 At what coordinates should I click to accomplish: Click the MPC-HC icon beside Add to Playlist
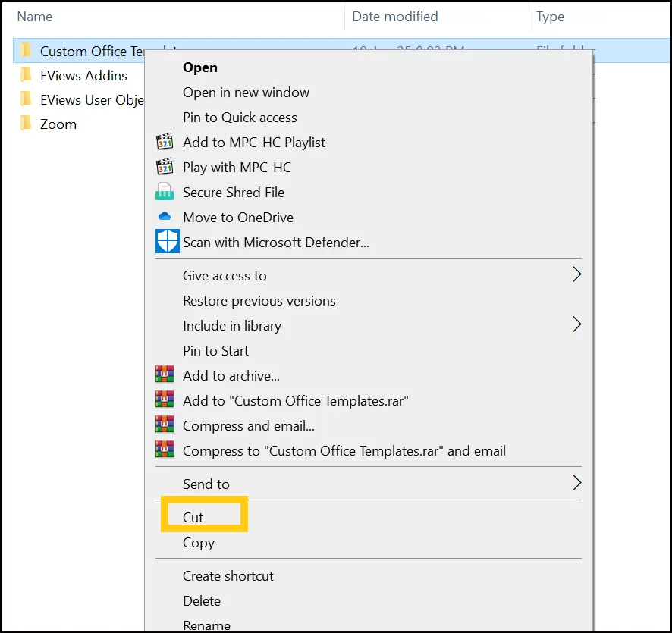[x=165, y=142]
